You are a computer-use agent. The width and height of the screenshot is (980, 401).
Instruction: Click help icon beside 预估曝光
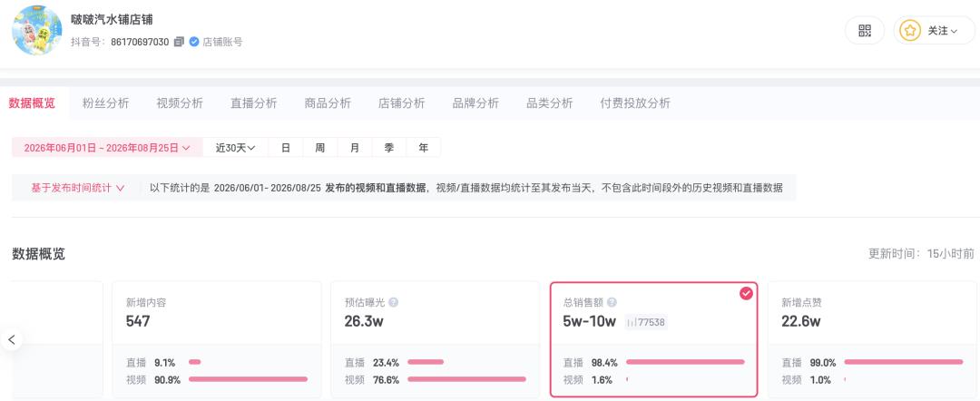[x=393, y=302]
